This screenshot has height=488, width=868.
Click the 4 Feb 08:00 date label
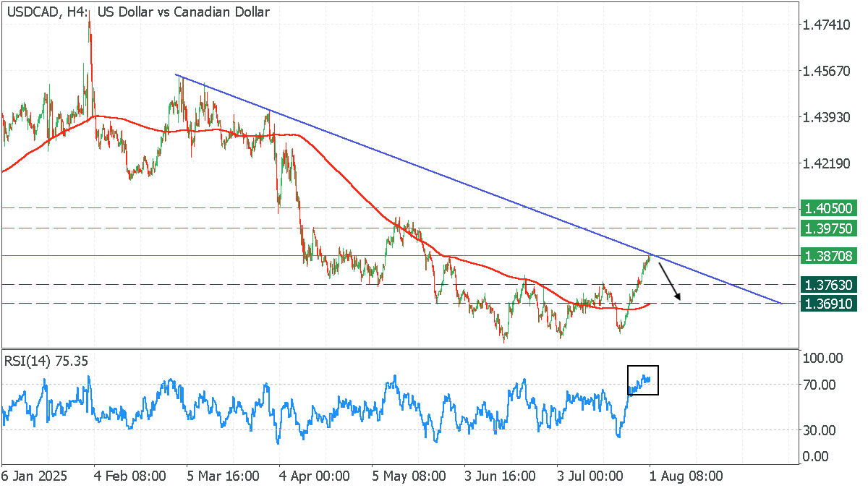pos(130,476)
